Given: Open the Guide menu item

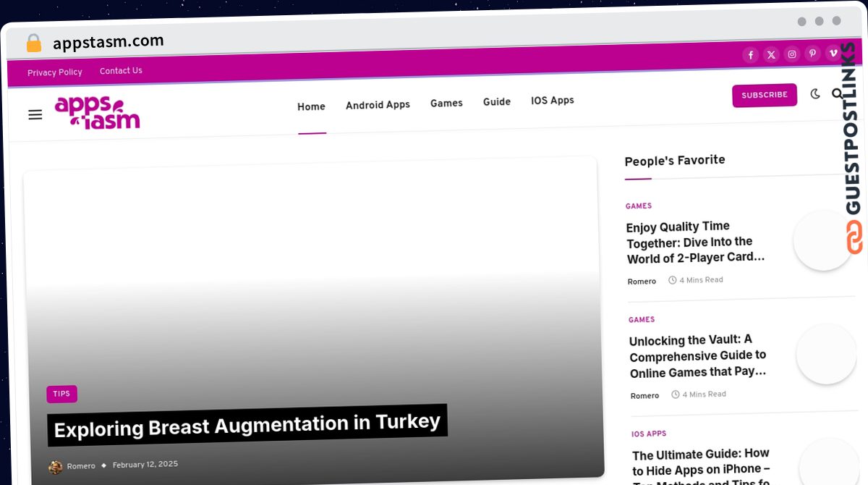Looking at the screenshot, I should coord(497,102).
